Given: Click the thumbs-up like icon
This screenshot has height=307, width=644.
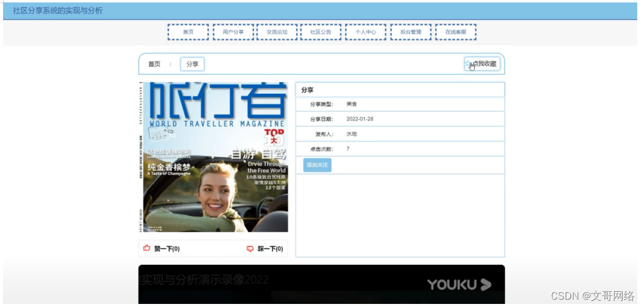Looking at the screenshot, I should point(147,248).
